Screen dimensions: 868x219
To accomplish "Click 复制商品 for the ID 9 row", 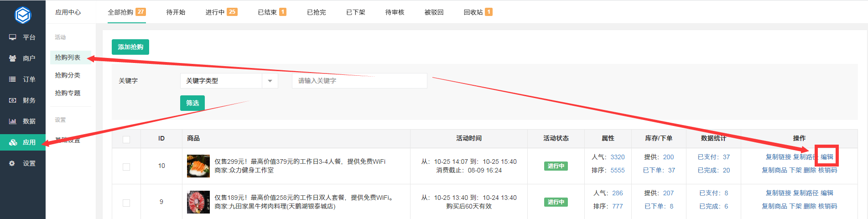I will pos(774,206).
